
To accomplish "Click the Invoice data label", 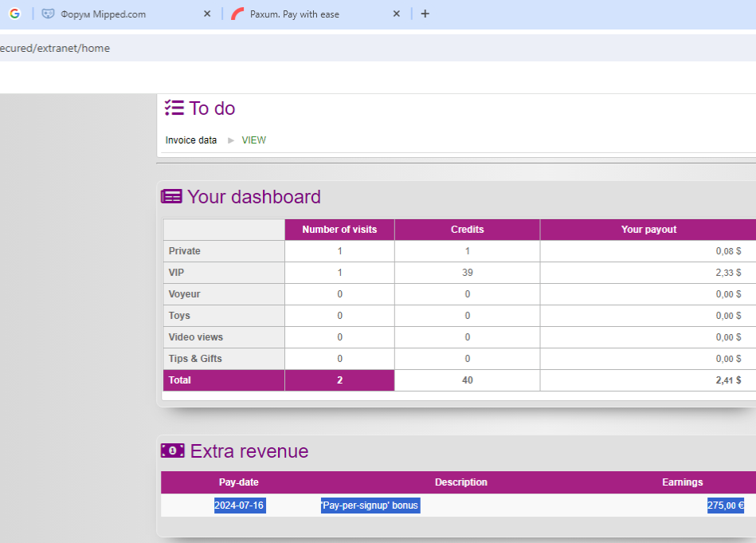I will point(191,140).
